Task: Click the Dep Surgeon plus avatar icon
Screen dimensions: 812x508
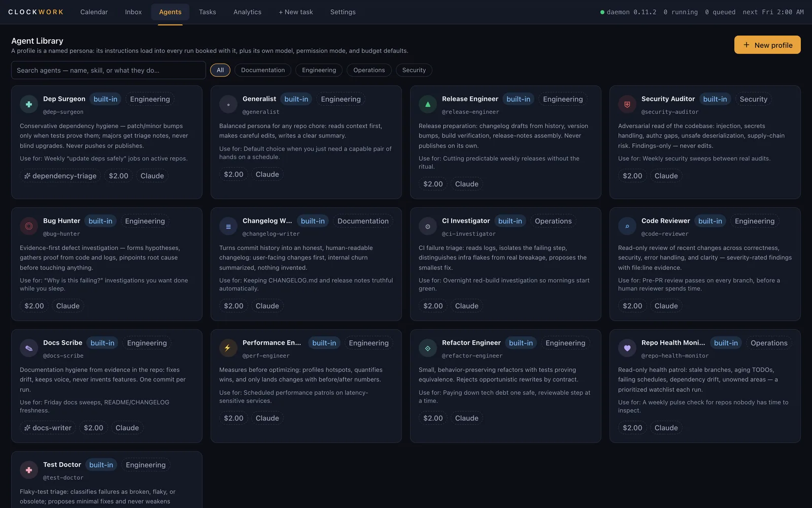Action: coord(29,104)
